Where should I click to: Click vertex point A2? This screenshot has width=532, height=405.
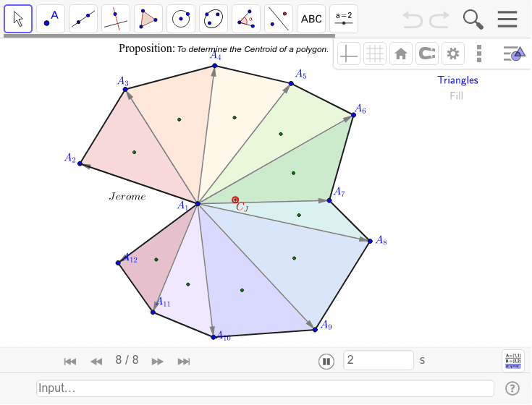(80, 163)
